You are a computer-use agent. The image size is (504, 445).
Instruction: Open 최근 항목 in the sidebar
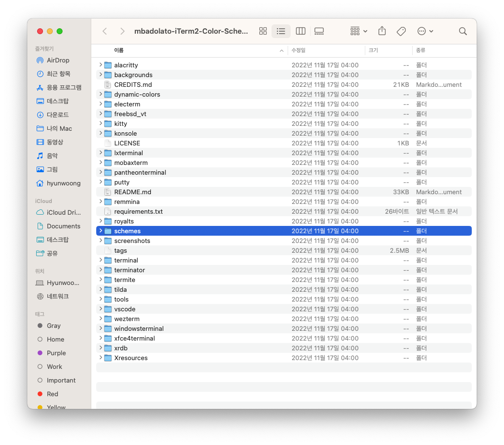point(58,74)
